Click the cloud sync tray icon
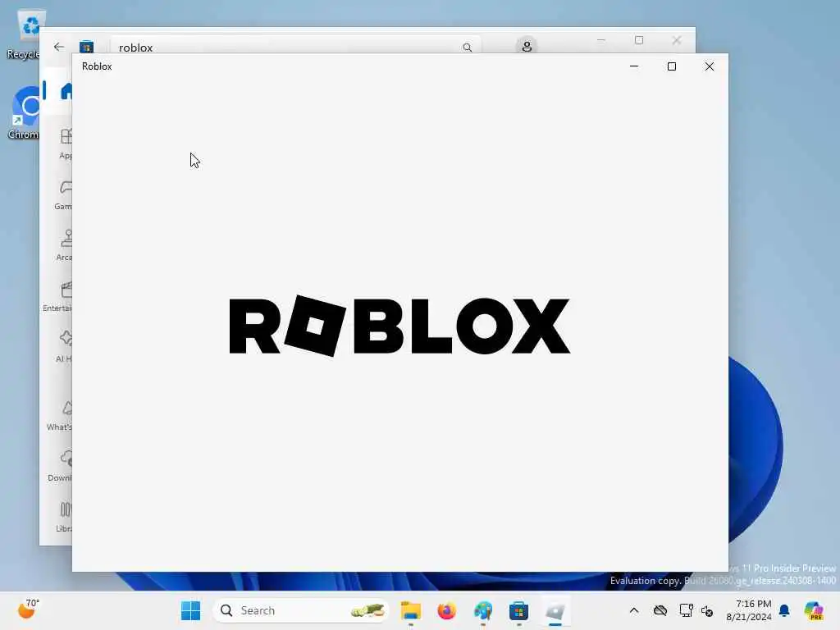 coord(660,610)
